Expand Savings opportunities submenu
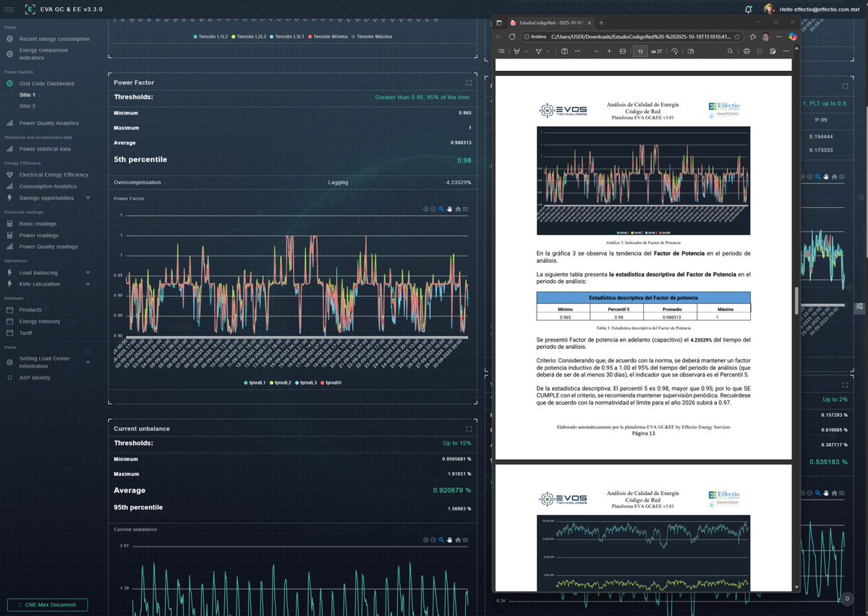 point(88,198)
